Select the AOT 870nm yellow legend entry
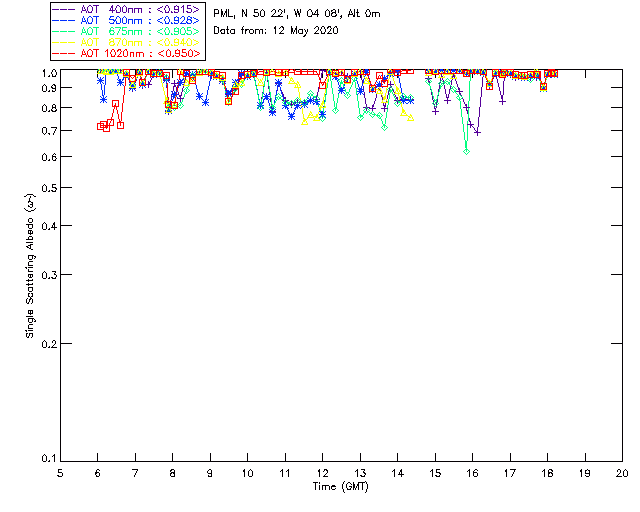The height and width of the screenshot is (512, 640). pos(126,42)
